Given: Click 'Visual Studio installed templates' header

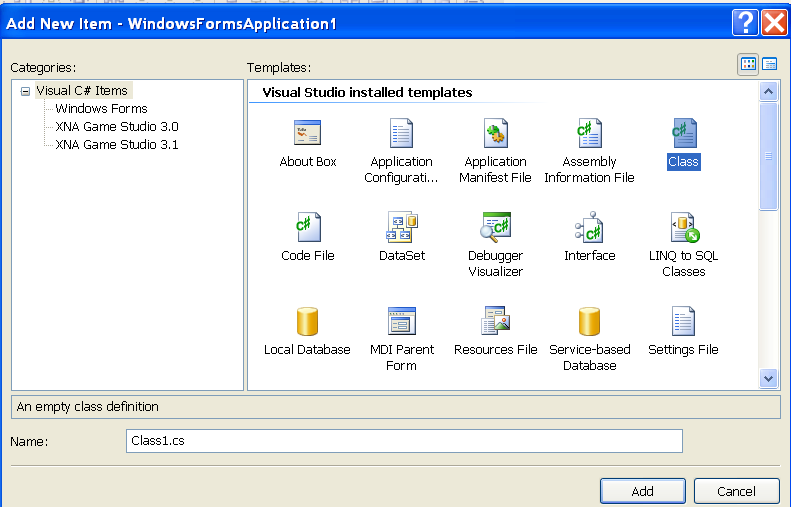Looking at the screenshot, I should coord(367,92).
